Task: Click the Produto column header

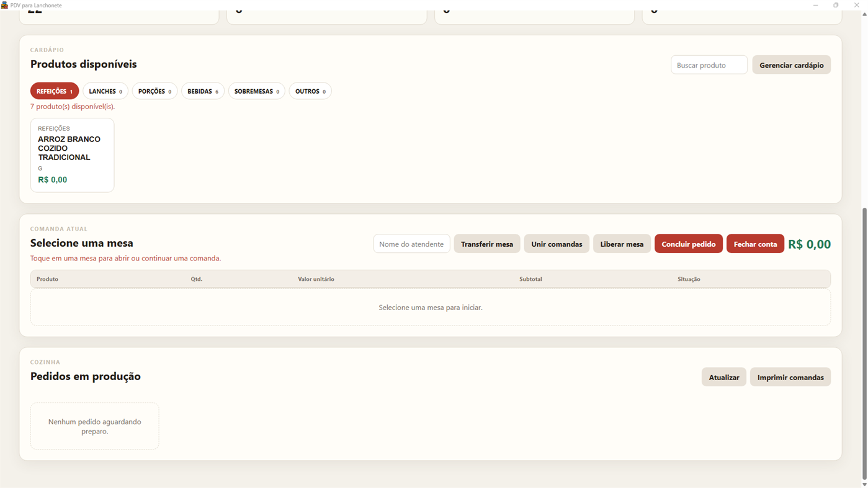Action: [x=47, y=279]
